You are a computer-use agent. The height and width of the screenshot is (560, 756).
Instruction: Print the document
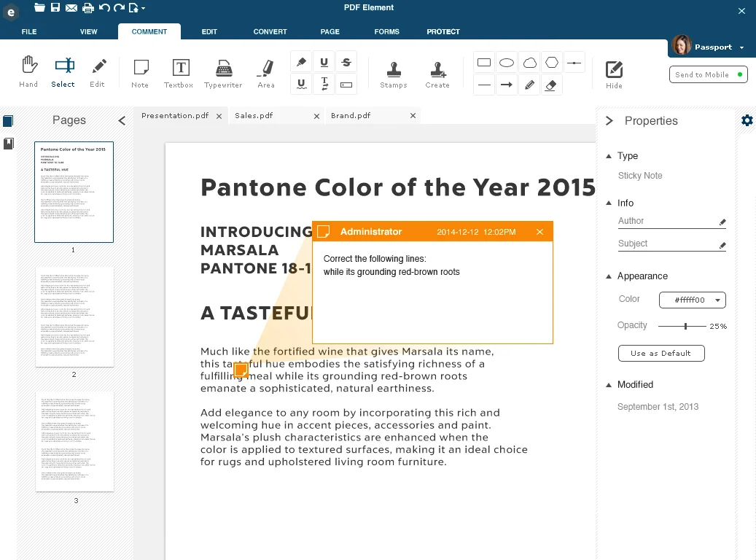click(87, 8)
